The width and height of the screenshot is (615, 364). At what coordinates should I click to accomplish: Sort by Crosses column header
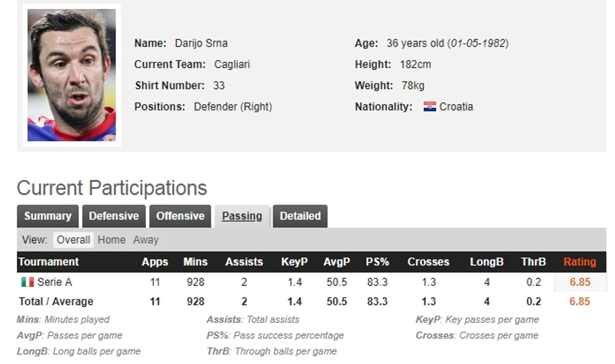point(428,262)
